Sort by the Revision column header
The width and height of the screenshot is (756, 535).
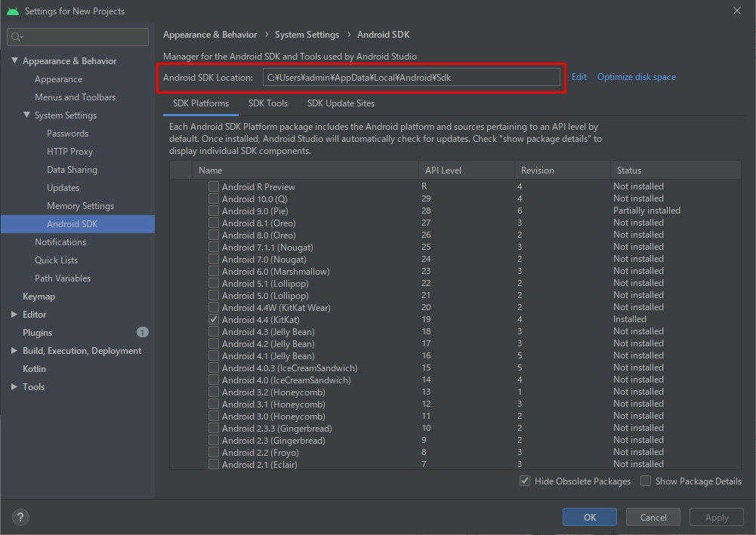pos(562,171)
